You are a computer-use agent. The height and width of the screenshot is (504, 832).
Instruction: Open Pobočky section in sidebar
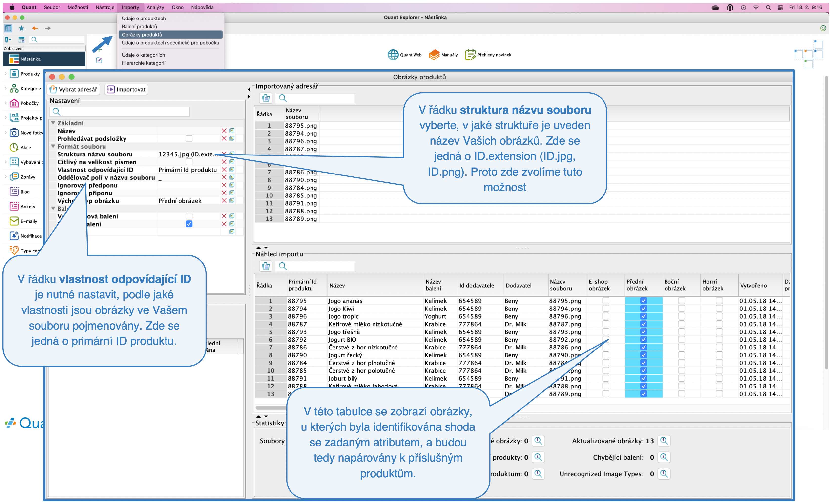coord(24,103)
